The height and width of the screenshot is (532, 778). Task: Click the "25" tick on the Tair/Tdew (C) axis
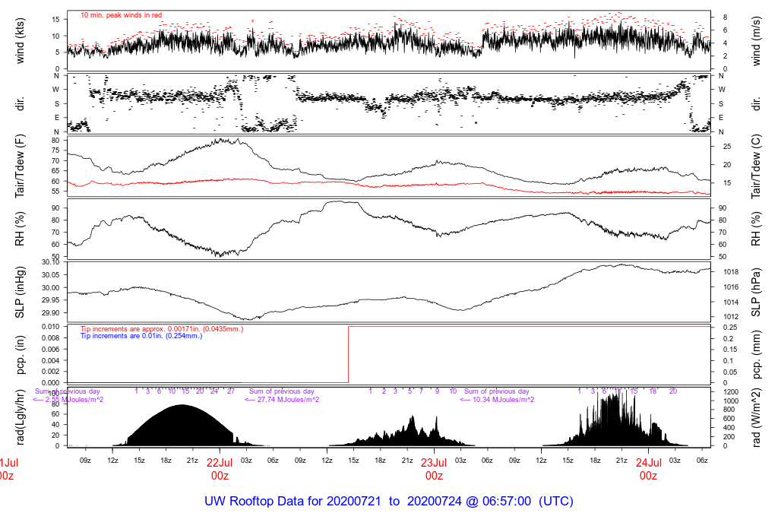tap(727, 147)
